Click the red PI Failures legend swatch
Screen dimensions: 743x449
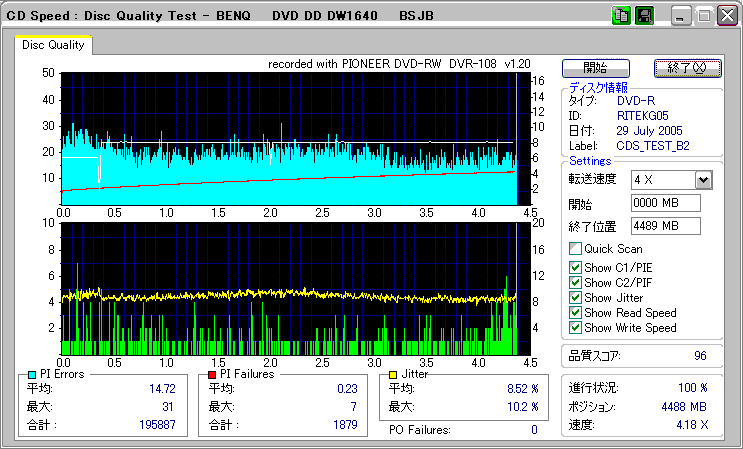point(212,374)
